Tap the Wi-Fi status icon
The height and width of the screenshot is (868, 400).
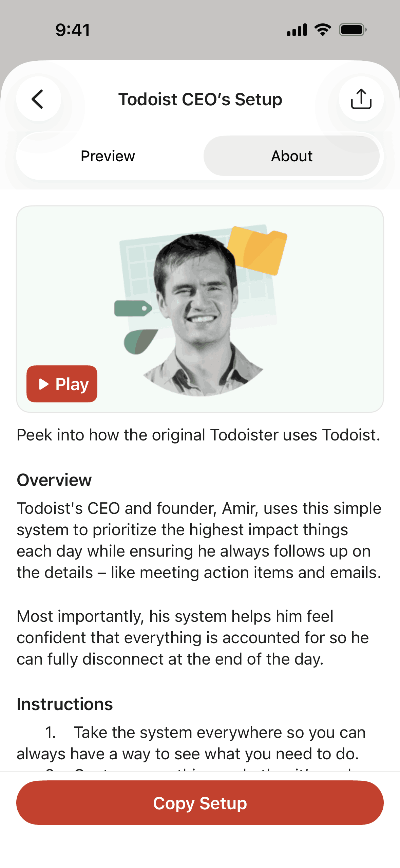click(x=323, y=30)
